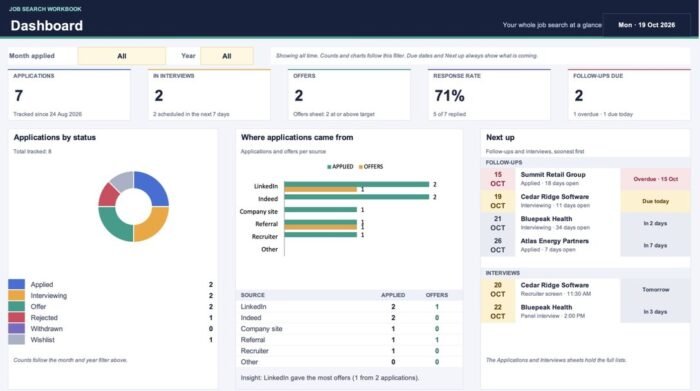Click the 26 OCT date cell
This screenshot has height=391, width=700.
coord(498,245)
